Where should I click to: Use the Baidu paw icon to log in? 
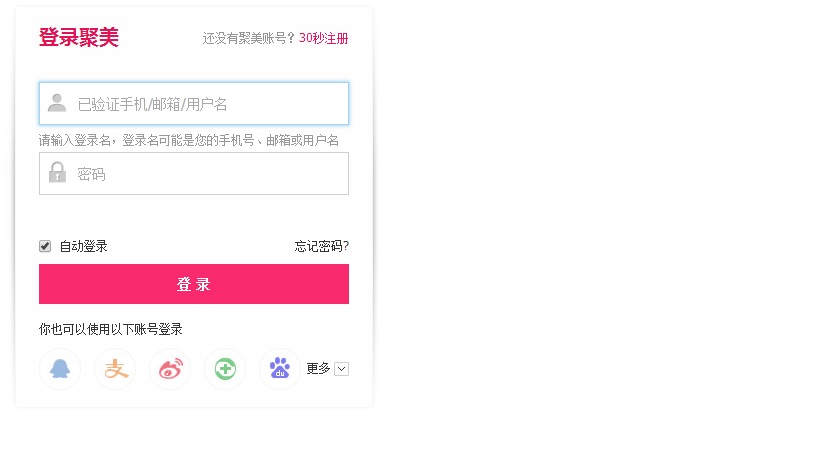(280, 369)
